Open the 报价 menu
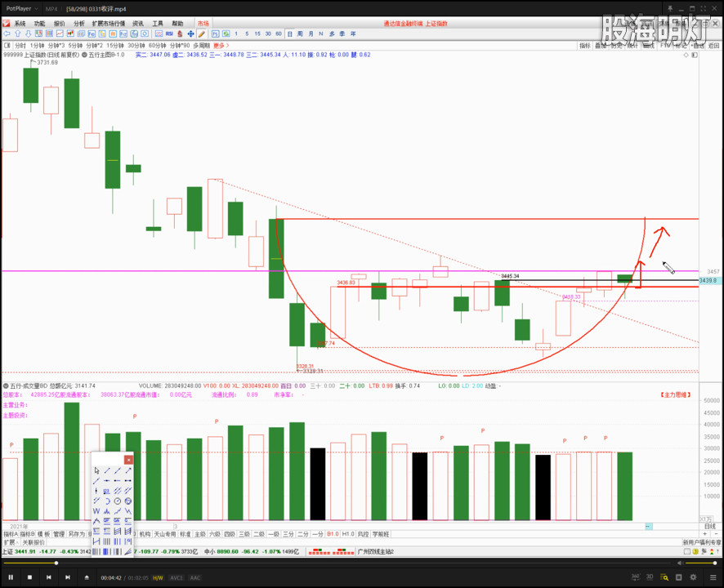The width and height of the screenshot is (724, 588). (60, 24)
